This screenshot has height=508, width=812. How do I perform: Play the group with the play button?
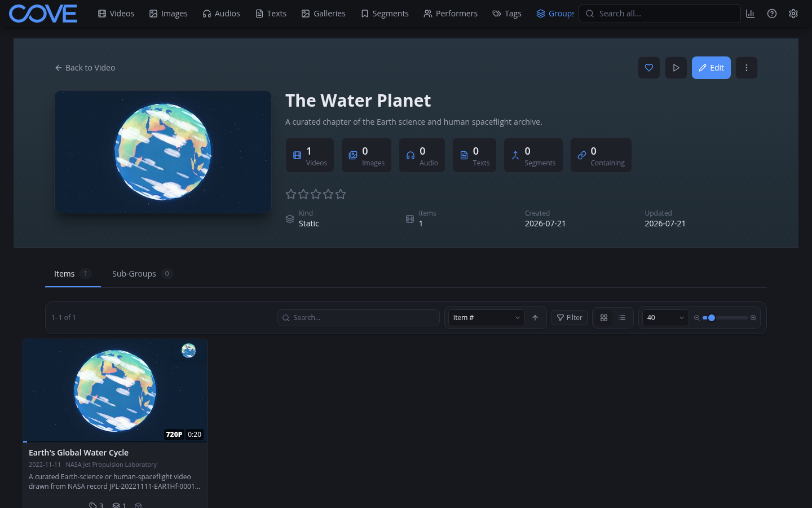coord(676,68)
